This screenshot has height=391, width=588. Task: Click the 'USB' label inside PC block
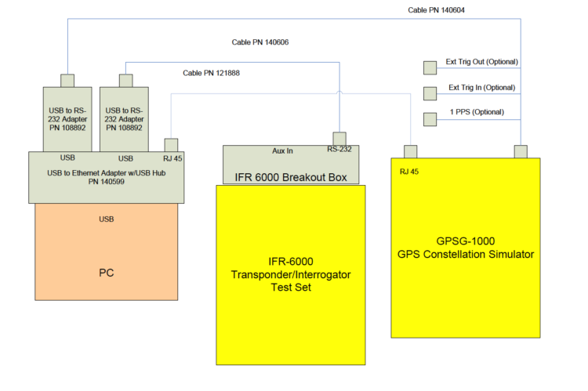pyautogui.click(x=107, y=219)
